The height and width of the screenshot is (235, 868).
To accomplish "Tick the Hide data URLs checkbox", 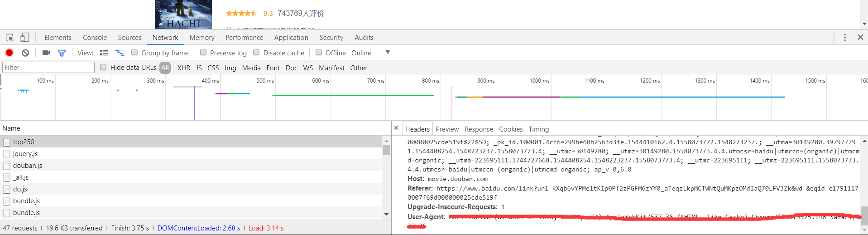I will pos(103,68).
